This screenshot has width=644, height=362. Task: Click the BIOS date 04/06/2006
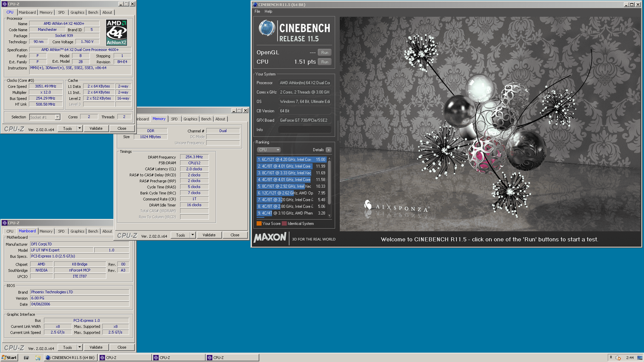click(79, 304)
